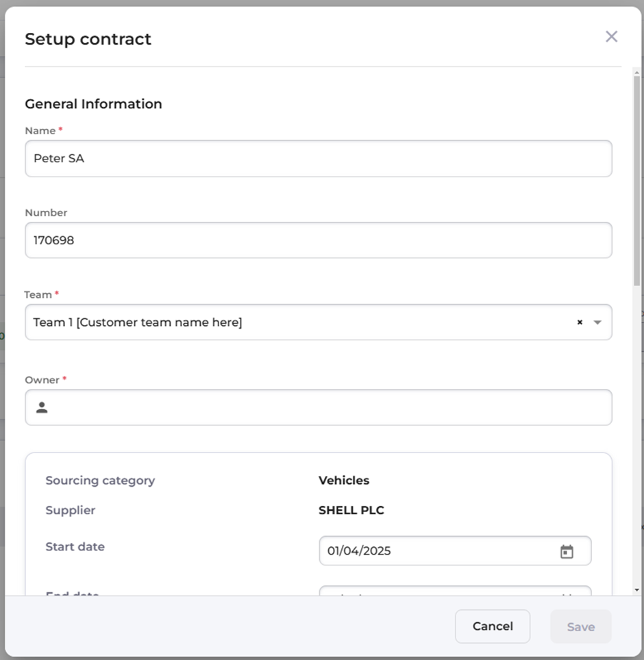Viewport: 644px width, 660px height.
Task: Focus the Name field containing Peter SA
Action: point(318,159)
